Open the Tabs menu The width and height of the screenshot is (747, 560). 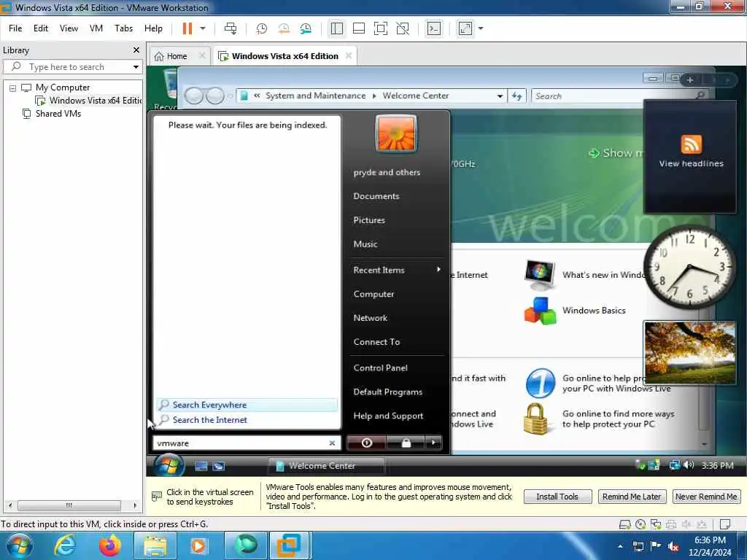pos(123,28)
